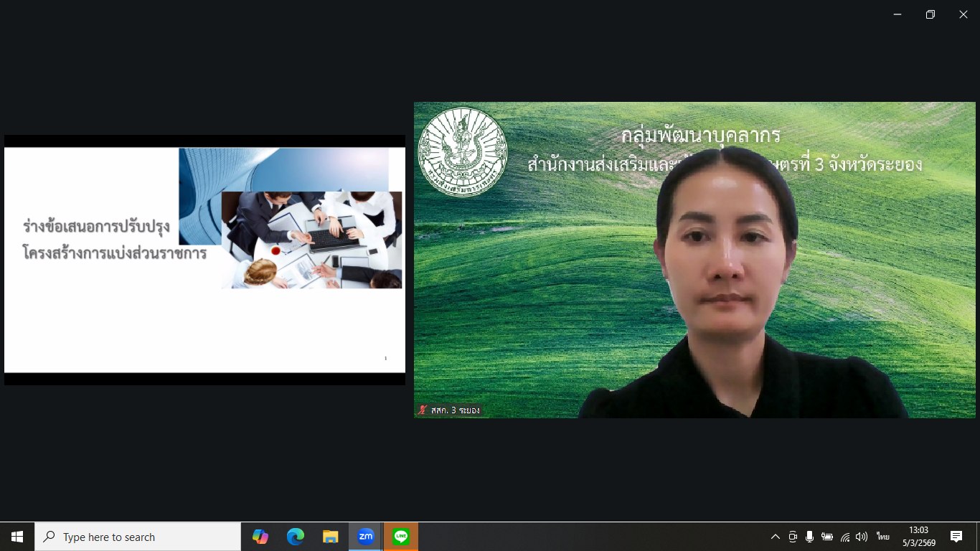
Task: Select the shared presentation slide view
Action: (204, 260)
